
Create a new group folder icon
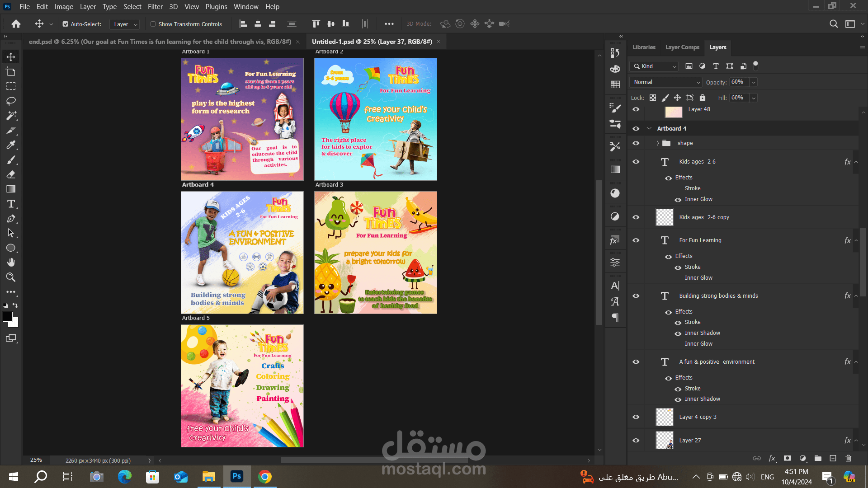click(x=818, y=458)
